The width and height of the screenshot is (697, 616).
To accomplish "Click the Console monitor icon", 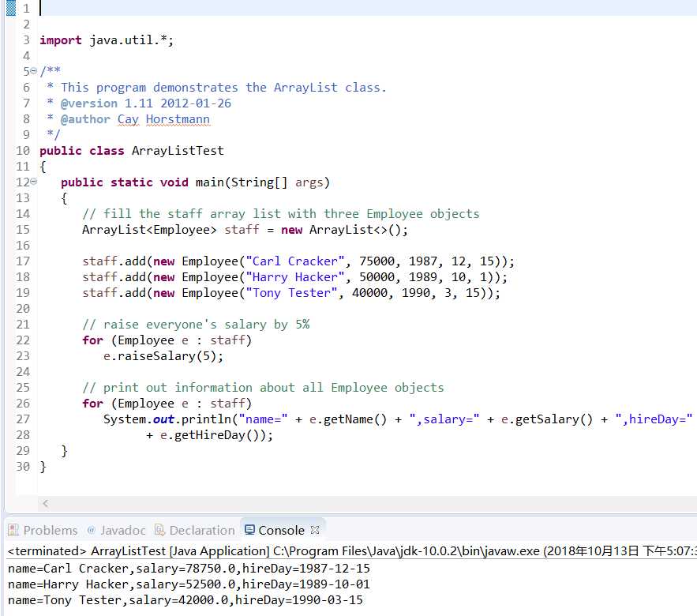I will 249,530.
